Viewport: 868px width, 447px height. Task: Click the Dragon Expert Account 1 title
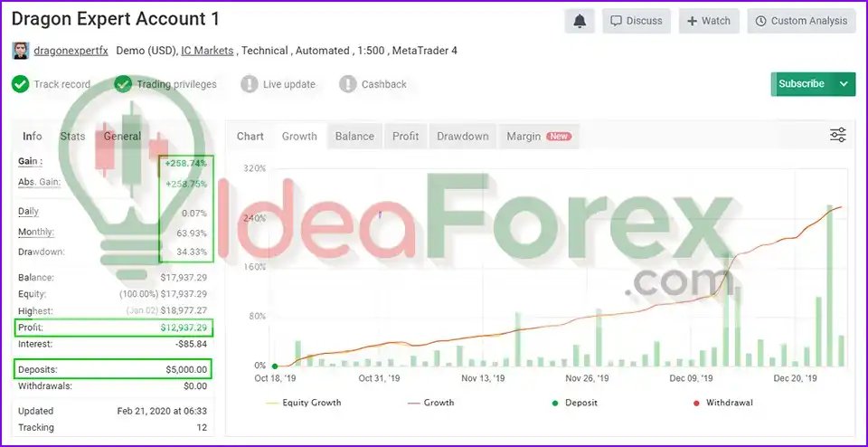point(115,19)
